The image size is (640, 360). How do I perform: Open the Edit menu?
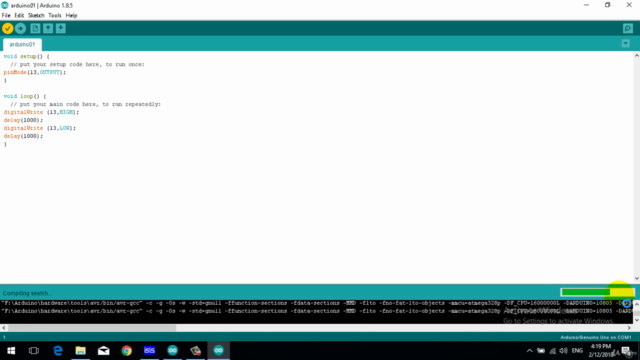(19, 16)
